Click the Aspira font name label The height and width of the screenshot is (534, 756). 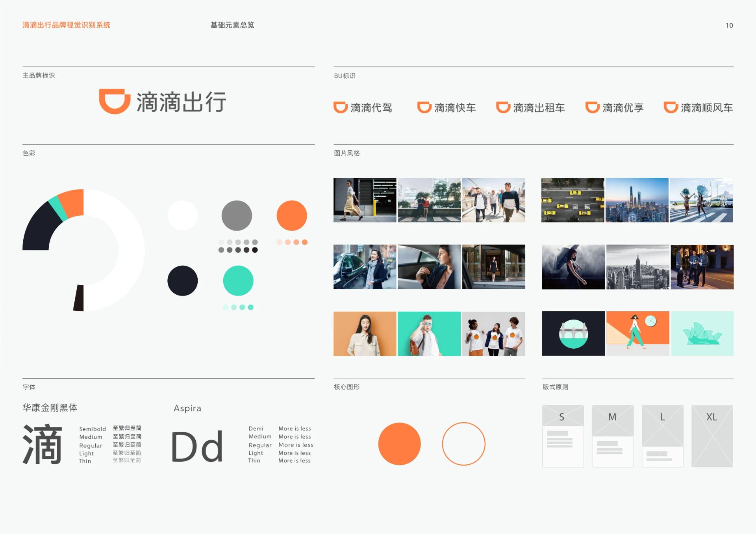(x=188, y=408)
